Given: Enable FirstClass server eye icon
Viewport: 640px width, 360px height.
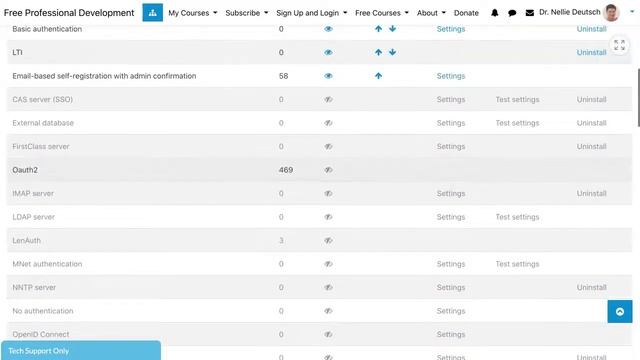Looking at the screenshot, I should (328, 147).
